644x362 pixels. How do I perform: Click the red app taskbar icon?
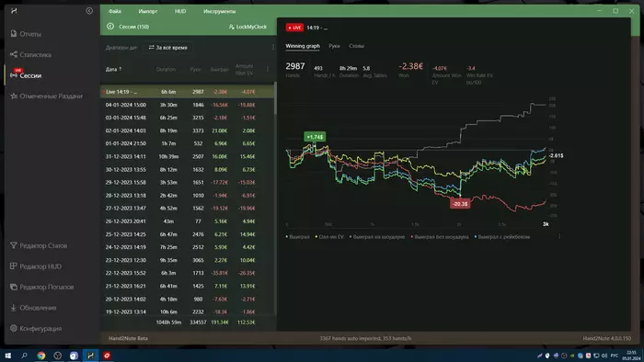click(x=107, y=356)
